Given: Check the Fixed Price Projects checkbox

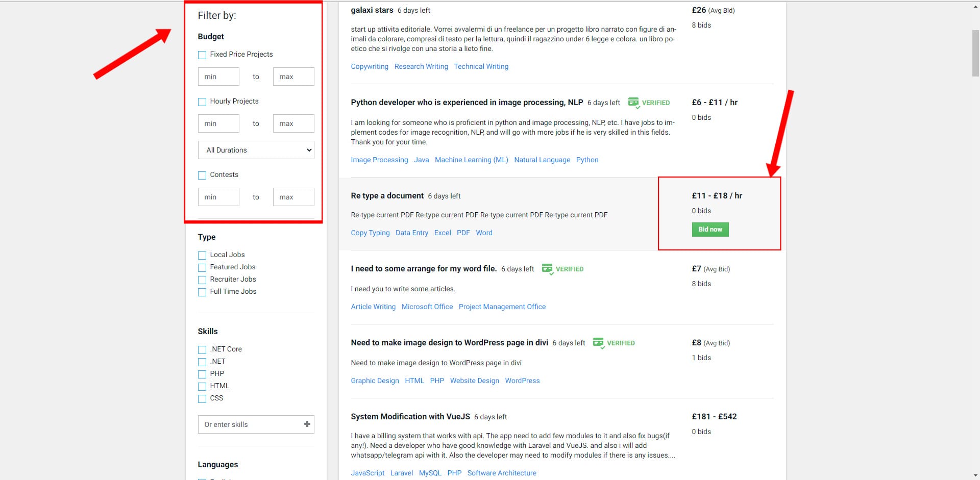Looking at the screenshot, I should 202,55.
